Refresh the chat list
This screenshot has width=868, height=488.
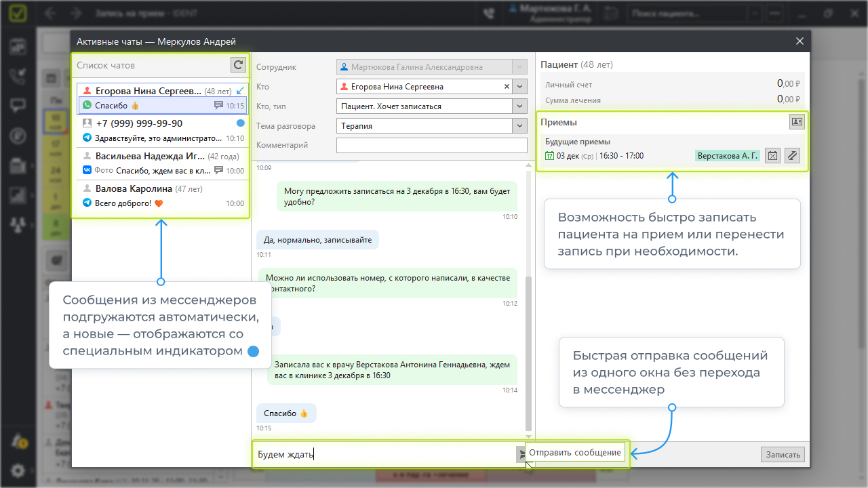pos(238,65)
